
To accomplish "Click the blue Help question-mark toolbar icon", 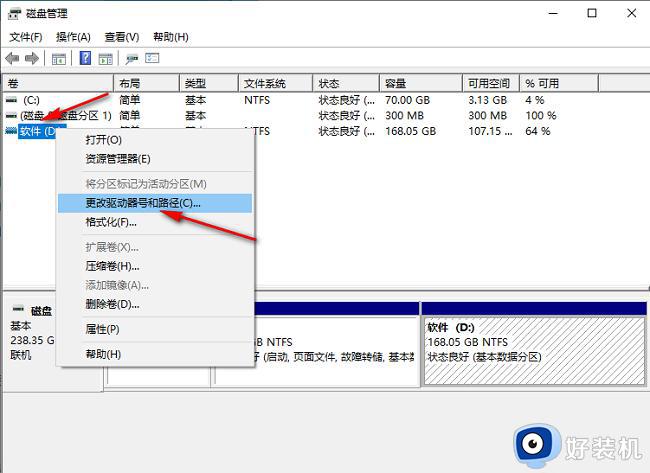I will (85, 58).
